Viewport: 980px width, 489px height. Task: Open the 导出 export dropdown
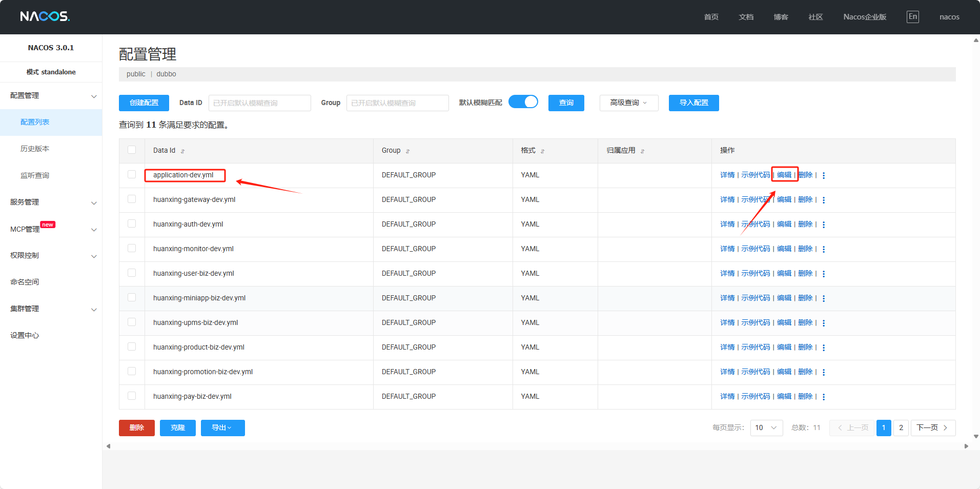[x=222, y=428]
